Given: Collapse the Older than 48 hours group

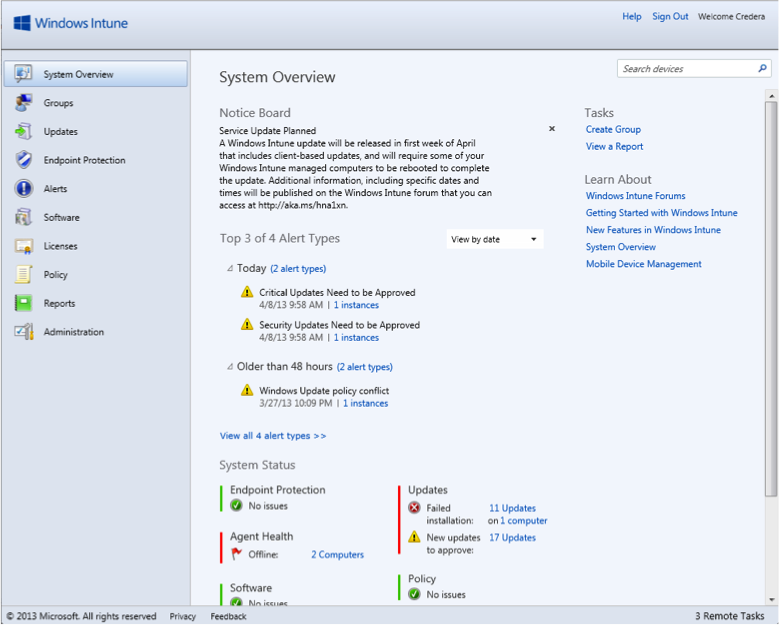Looking at the screenshot, I should pos(230,367).
